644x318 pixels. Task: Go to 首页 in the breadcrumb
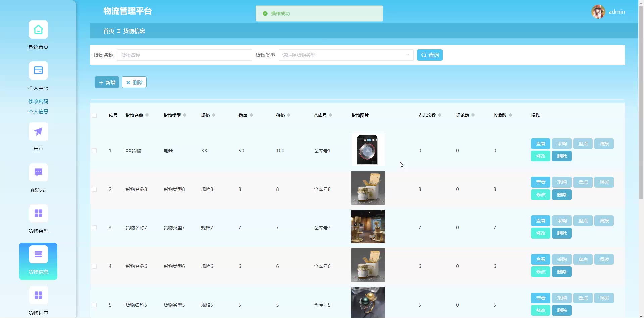tap(108, 31)
